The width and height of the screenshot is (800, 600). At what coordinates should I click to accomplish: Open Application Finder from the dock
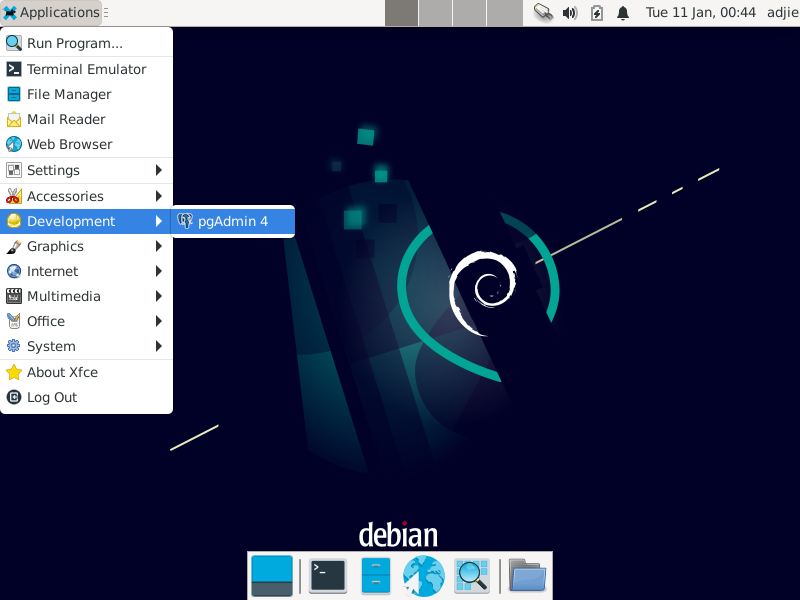pos(471,576)
